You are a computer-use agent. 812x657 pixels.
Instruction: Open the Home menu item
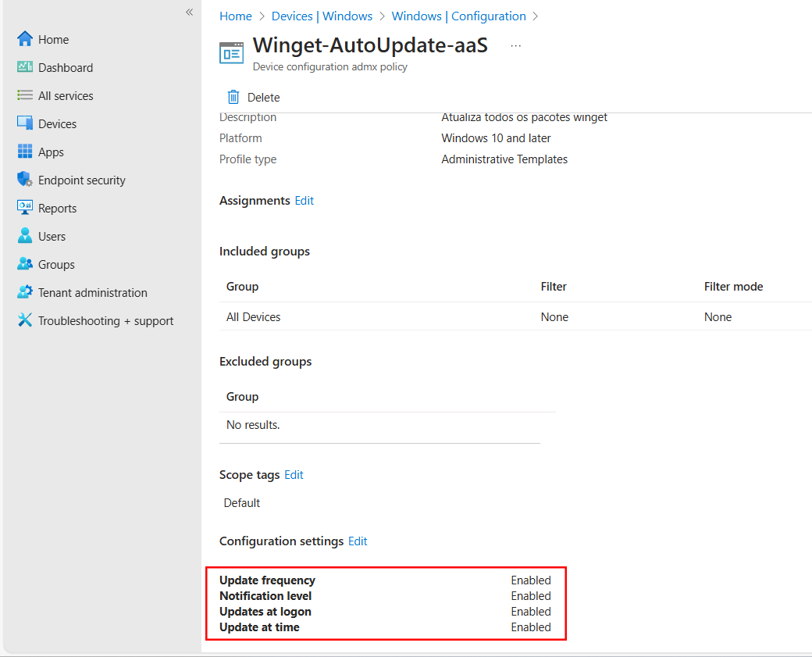(53, 39)
